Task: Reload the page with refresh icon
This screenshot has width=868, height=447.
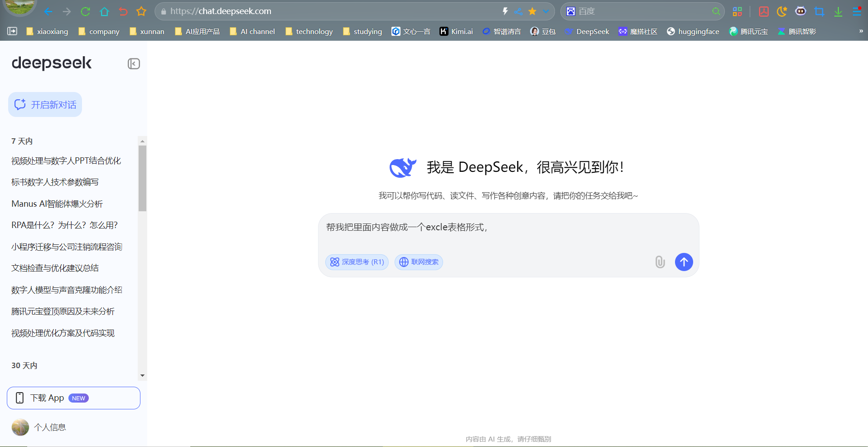Action: 85,11
